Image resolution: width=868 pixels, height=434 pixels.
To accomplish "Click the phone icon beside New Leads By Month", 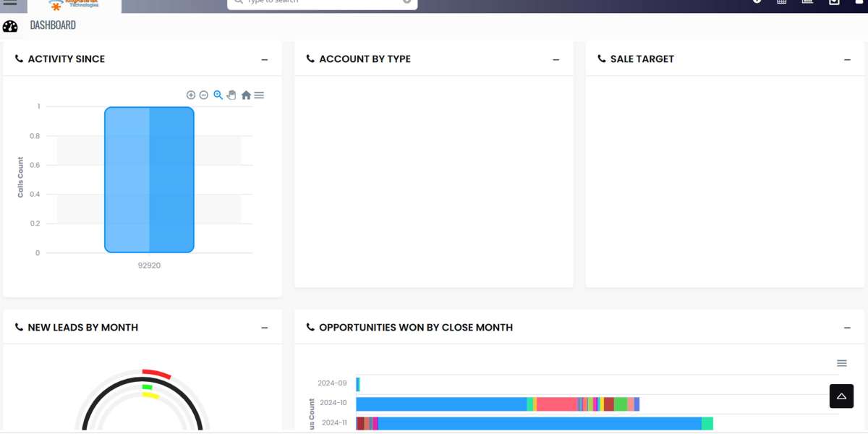I will coord(19,327).
